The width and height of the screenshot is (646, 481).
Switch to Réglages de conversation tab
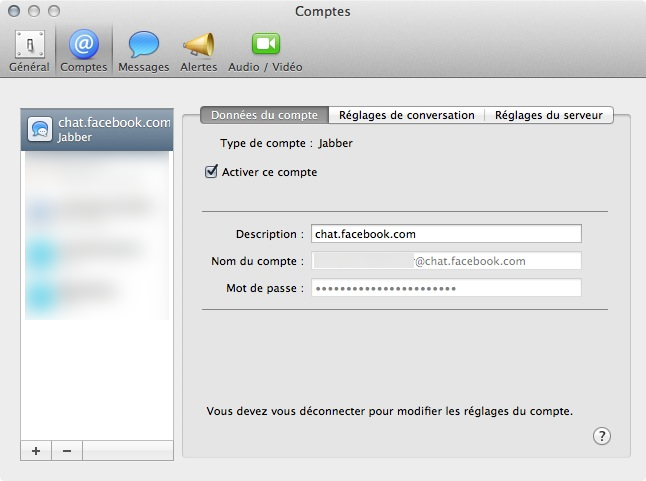coord(407,115)
